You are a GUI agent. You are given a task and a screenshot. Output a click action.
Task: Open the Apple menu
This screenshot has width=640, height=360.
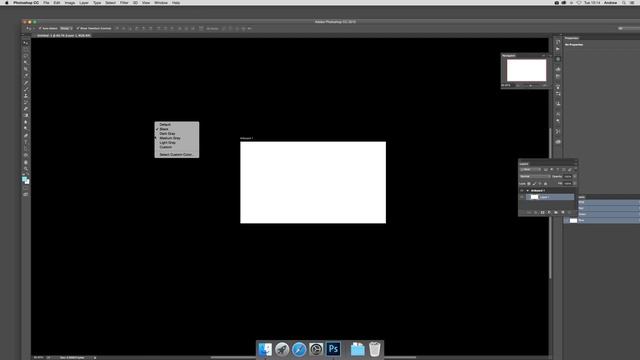coord(7,3)
